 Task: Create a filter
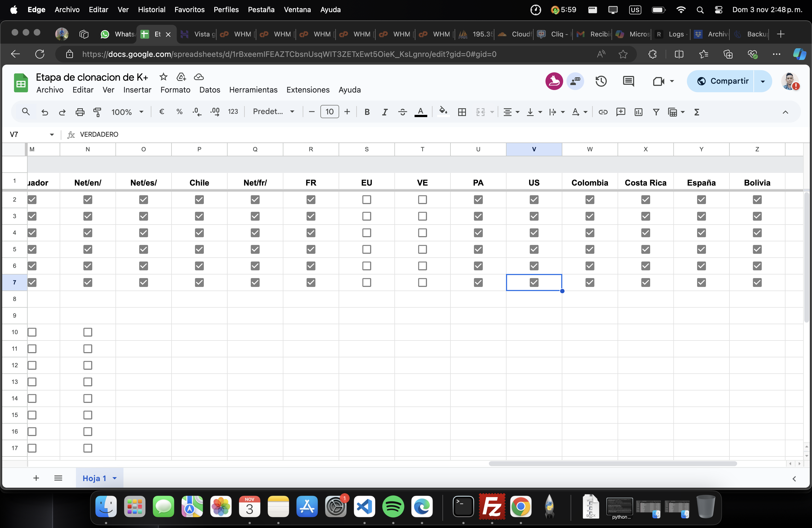point(656,112)
